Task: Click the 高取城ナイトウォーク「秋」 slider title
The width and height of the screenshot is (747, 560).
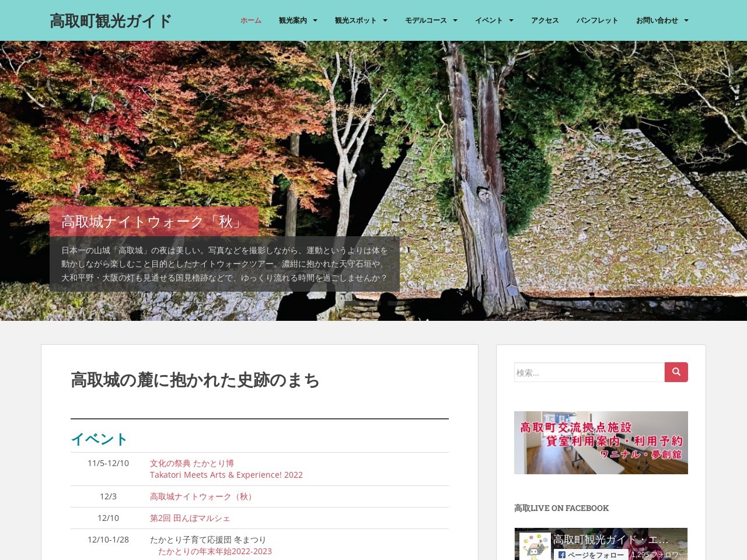Action: [154, 222]
